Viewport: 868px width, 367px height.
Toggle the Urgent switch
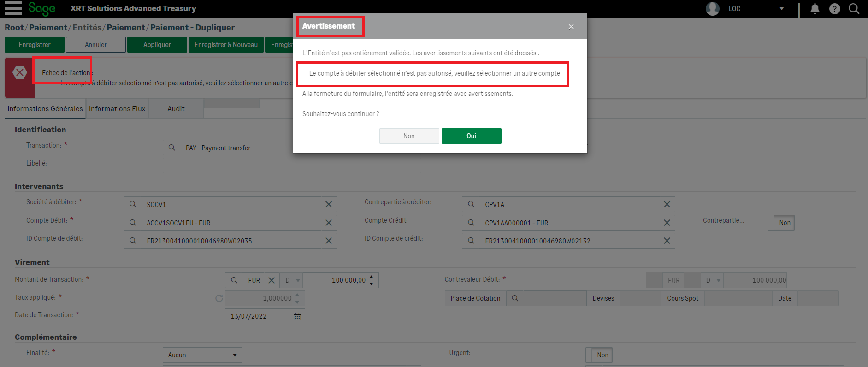[x=599, y=355]
